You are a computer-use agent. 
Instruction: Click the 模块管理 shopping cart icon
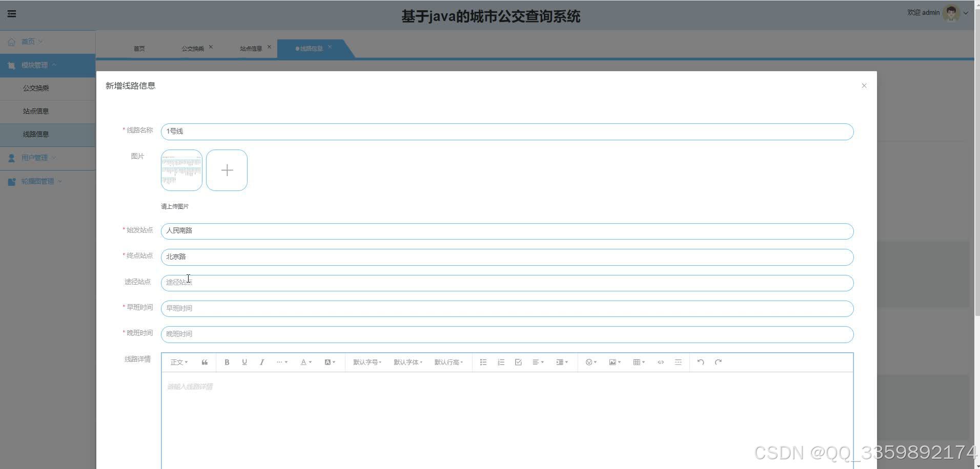pos(12,66)
